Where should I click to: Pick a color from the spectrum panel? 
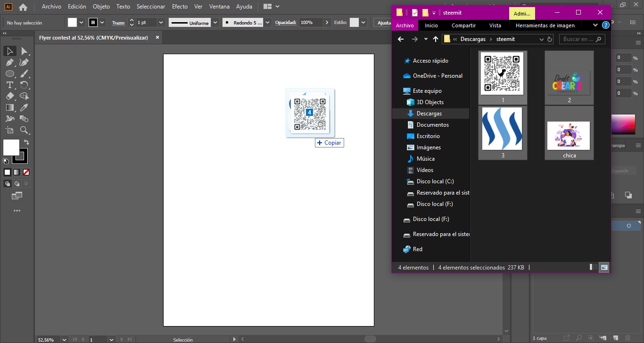click(623, 124)
